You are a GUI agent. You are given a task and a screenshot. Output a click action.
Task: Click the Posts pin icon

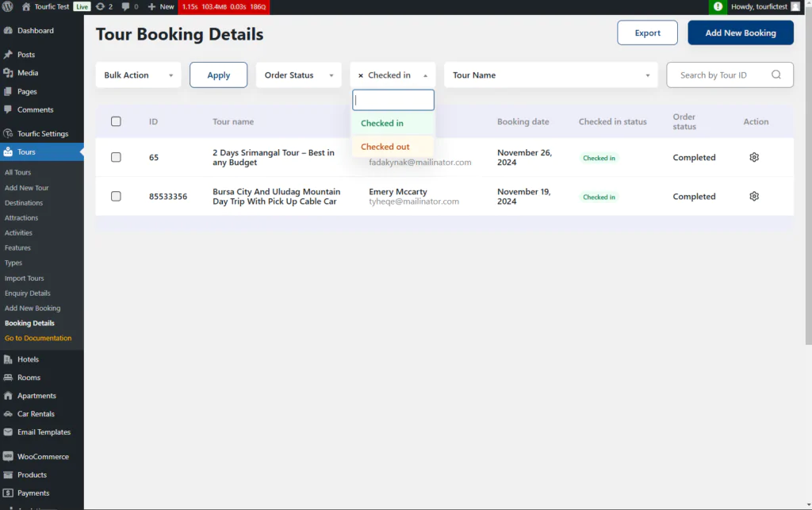point(8,55)
